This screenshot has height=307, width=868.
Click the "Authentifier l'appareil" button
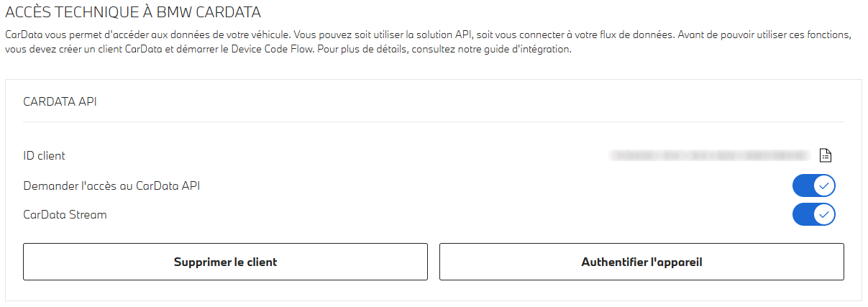[641, 262]
